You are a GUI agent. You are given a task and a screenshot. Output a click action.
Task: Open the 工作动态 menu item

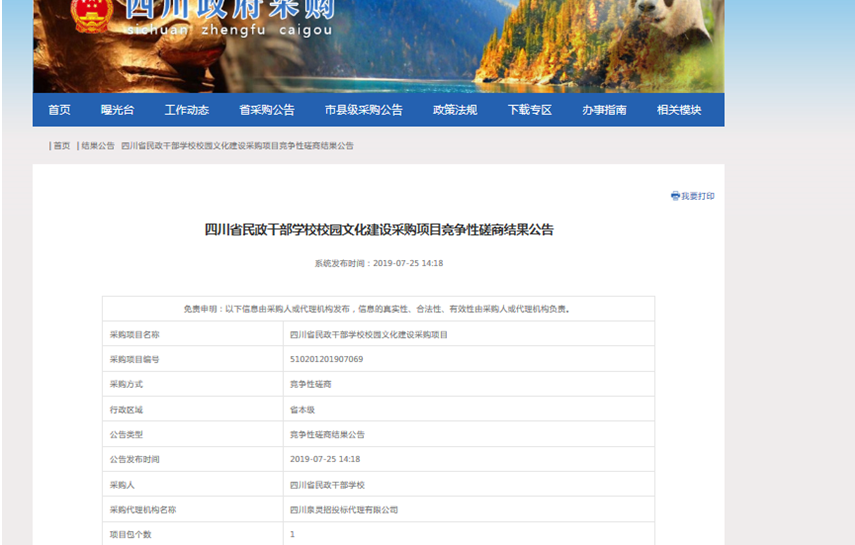click(187, 110)
